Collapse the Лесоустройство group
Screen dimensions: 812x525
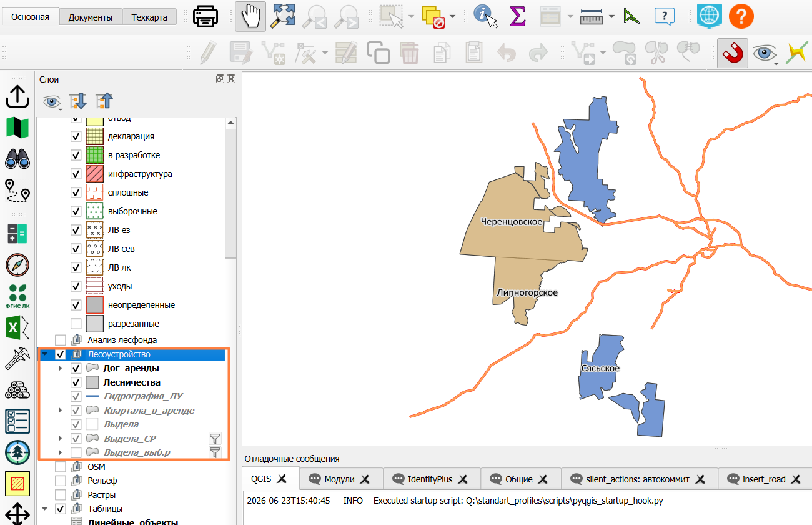pos(44,354)
